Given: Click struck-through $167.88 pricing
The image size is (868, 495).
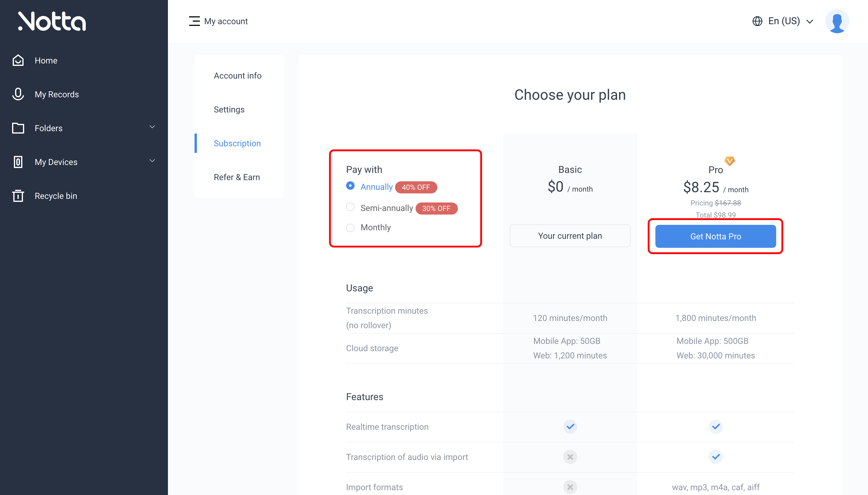Looking at the screenshot, I should [728, 203].
